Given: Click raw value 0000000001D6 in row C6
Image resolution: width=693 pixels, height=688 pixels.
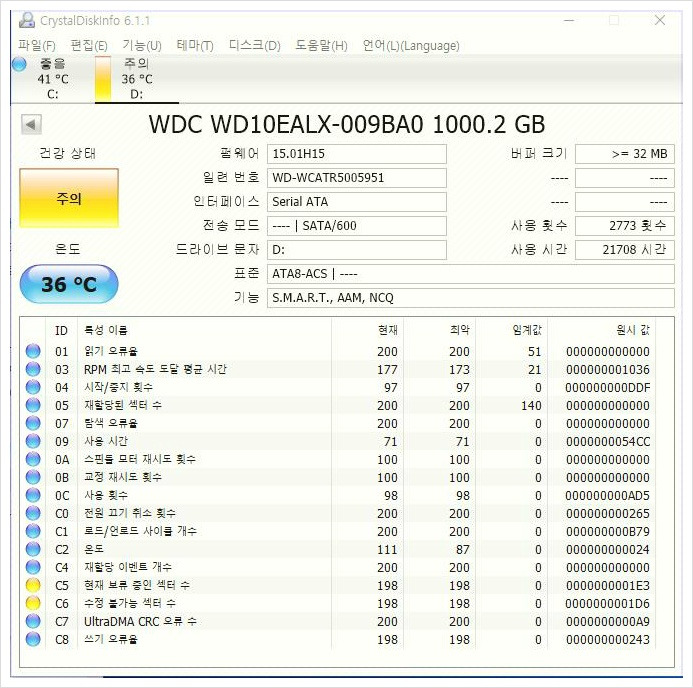Looking at the screenshot, I should [x=608, y=604].
